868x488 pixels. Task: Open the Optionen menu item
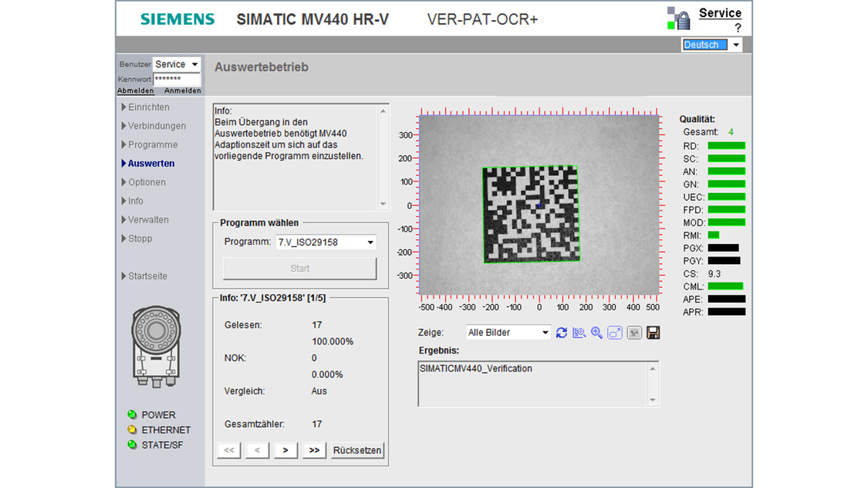pyautogui.click(x=147, y=182)
